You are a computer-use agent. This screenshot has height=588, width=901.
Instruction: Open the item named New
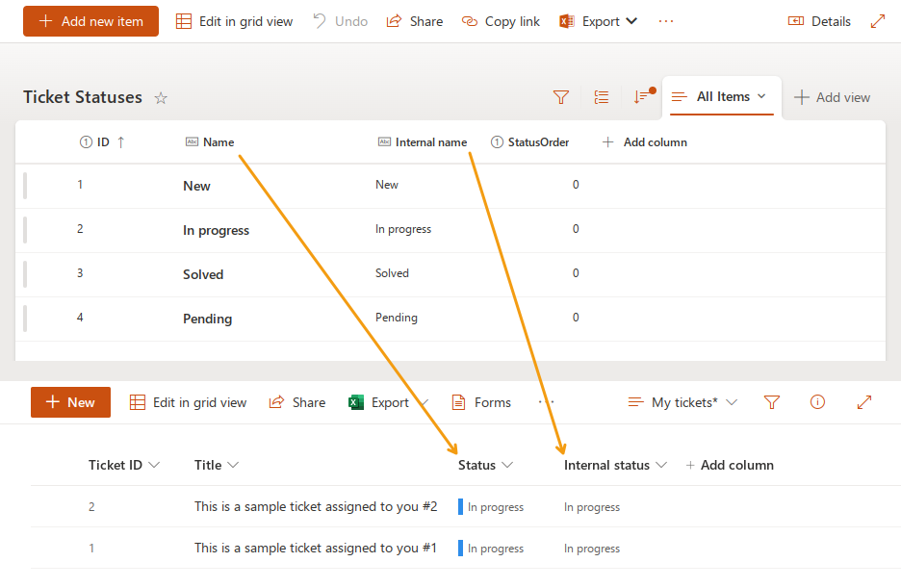(196, 186)
